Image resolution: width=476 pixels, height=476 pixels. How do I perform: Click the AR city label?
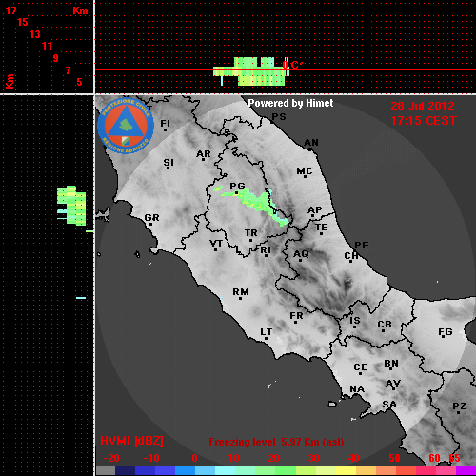[x=204, y=154]
